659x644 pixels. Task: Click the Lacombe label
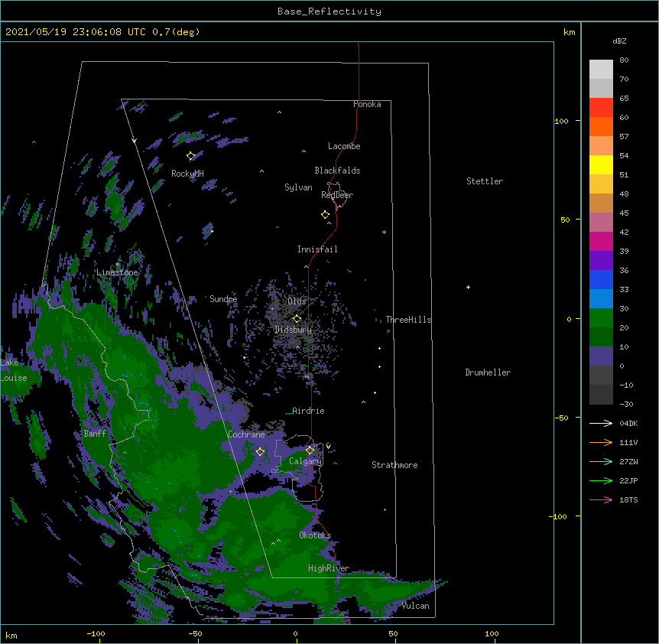[x=344, y=146]
